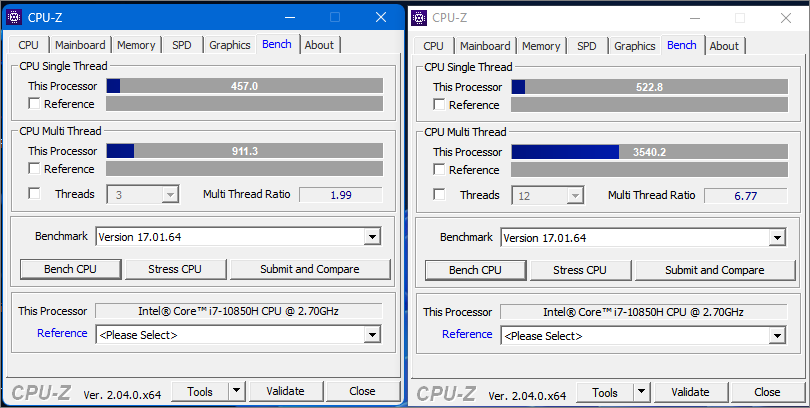Open Threads dropdown showing 3 in left window

pos(143,195)
